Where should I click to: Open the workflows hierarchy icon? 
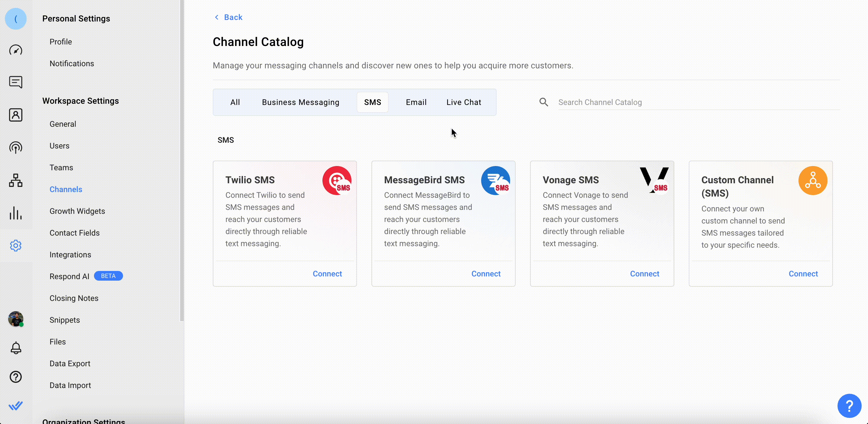15,180
